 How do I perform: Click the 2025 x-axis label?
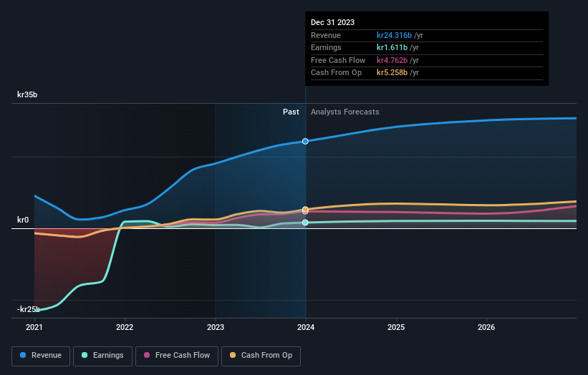pyautogui.click(x=396, y=328)
